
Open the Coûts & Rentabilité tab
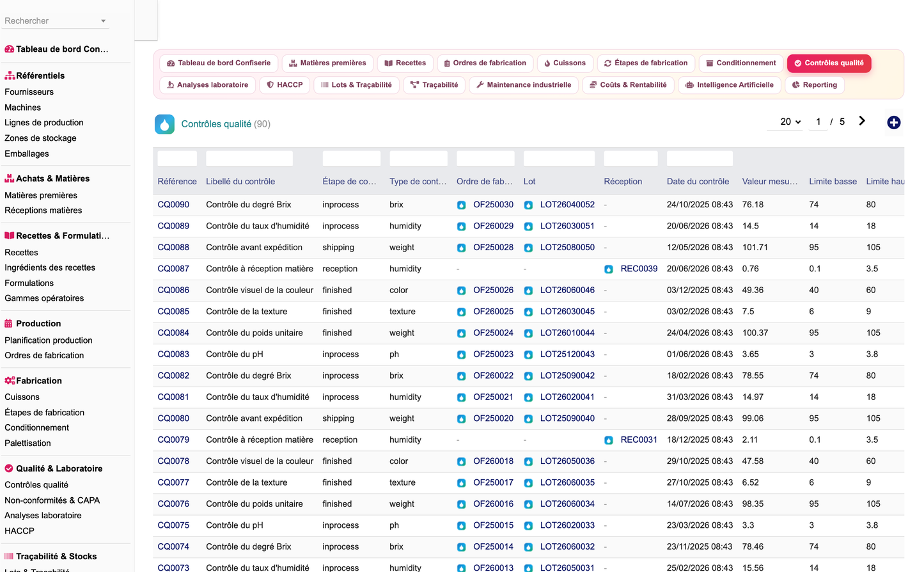pyautogui.click(x=628, y=85)
